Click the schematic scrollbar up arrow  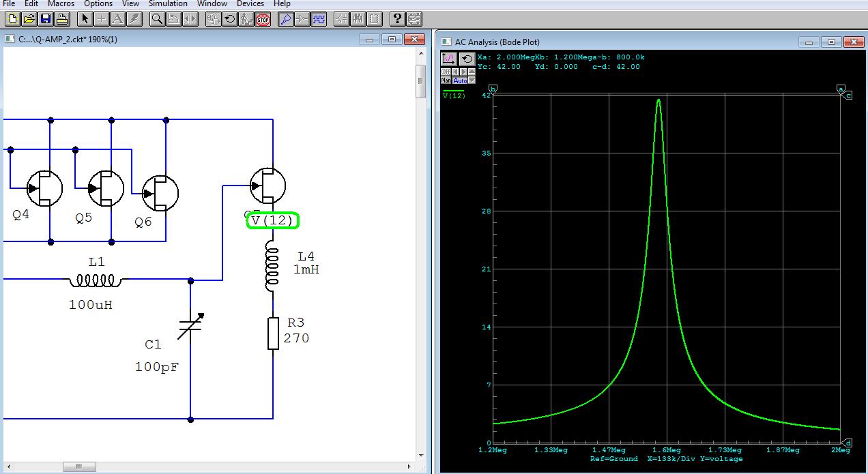(421, 55)
